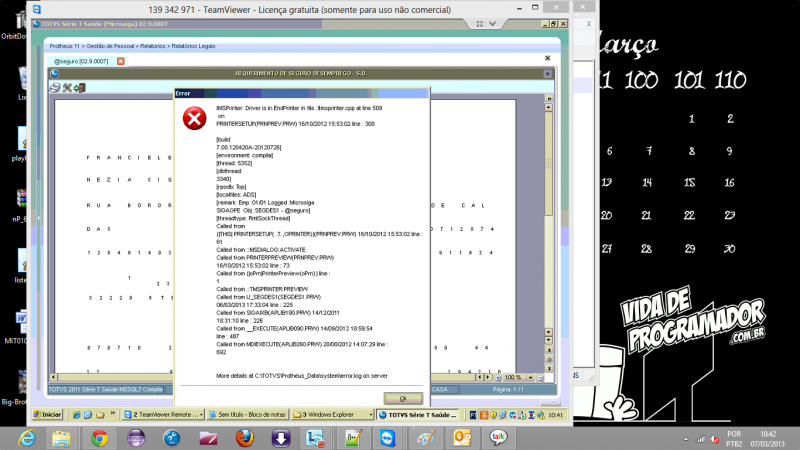The width and height of the screenshot is (800, 450).
Task: Select TOTVS Série T Saúde taskbar item
Action: click(419, 415)
